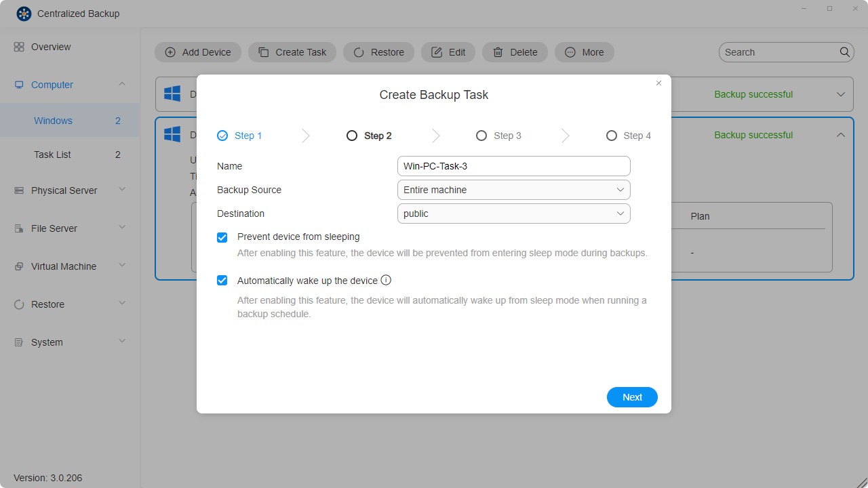Image resolution: width=868 pixels, height=488 pixels.
Task: Open the Task List entry
Action: 52,155
